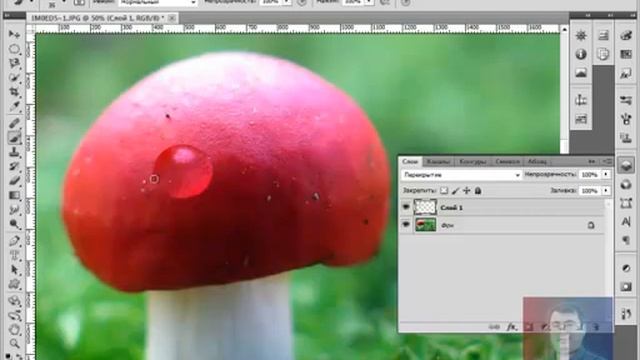The width and height of the screenshot is (640, 360).
Task: Click the Фон layer thumbnail
Action: click(425, 225)
